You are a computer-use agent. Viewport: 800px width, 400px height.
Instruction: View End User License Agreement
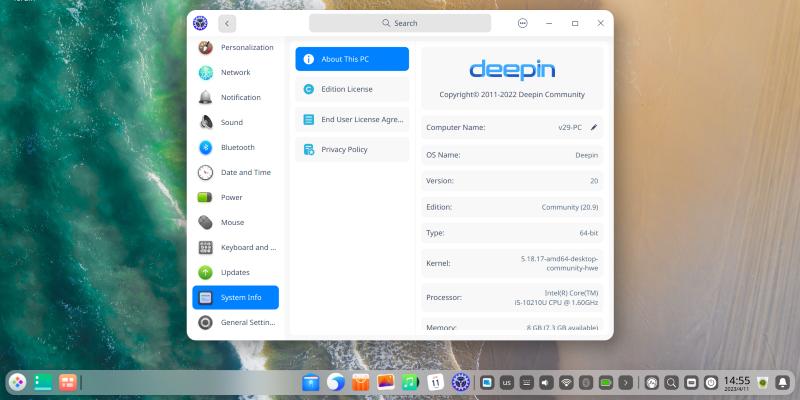point(352,119)
